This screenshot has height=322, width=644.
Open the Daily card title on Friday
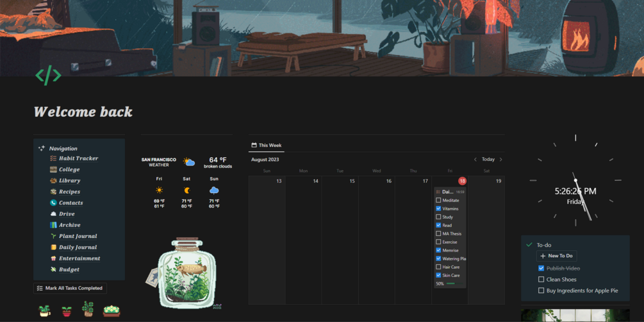click(x=448, y=192)
